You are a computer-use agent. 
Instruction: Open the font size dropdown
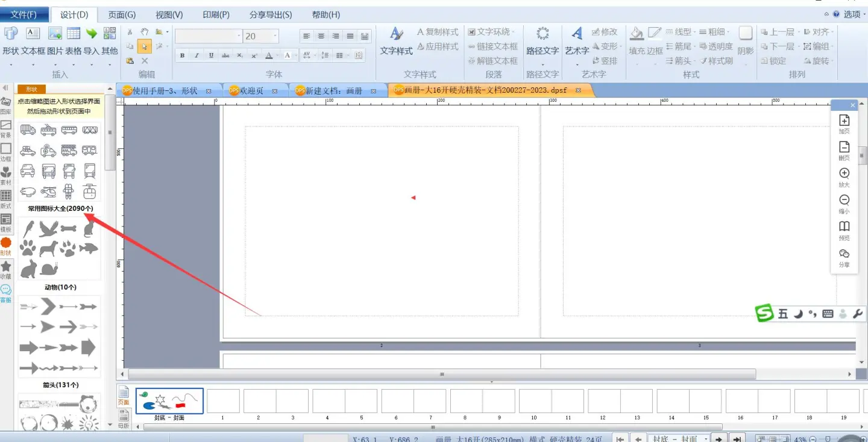click(275, 36)
